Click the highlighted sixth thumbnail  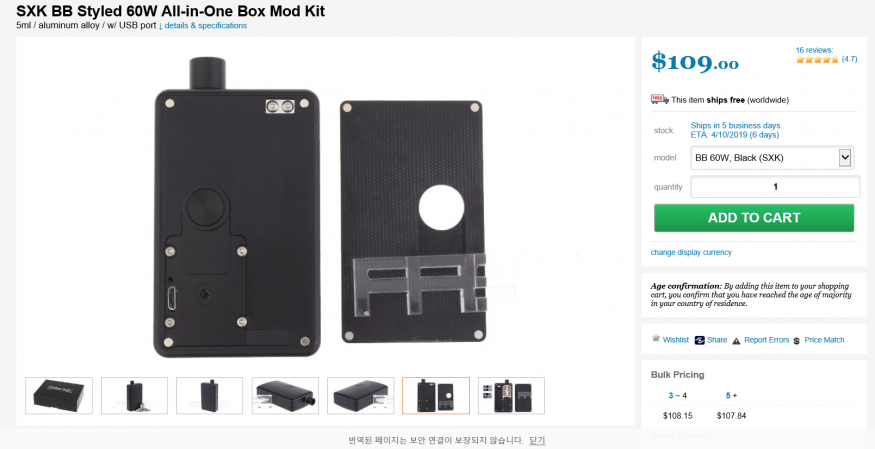tap(436, 395)
